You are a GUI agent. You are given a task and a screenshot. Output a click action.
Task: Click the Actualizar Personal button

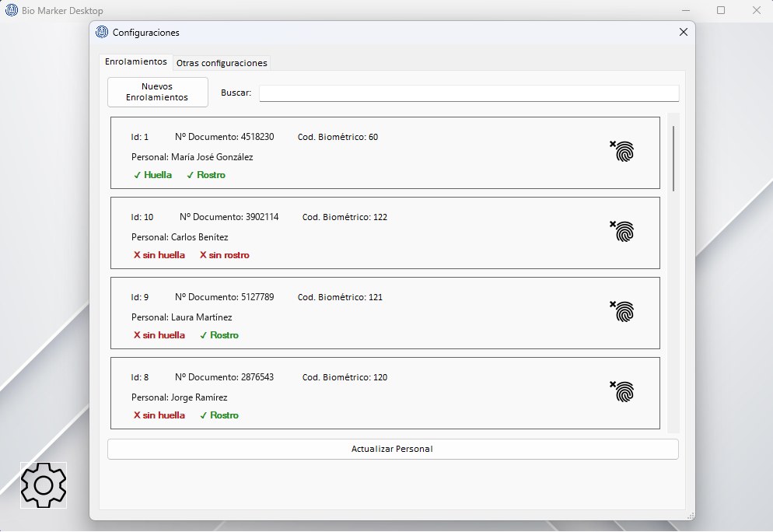pos(393,450)
